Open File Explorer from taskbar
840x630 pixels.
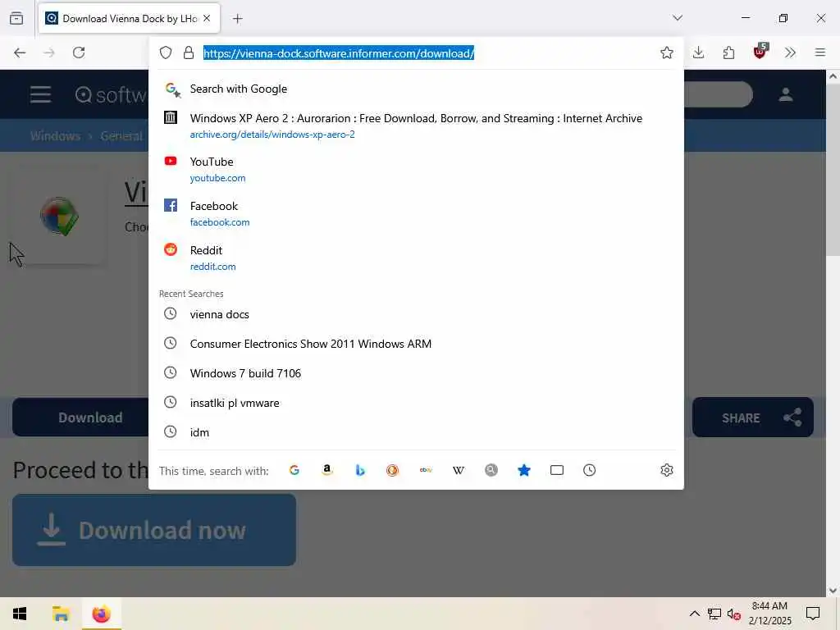[61, 614]
